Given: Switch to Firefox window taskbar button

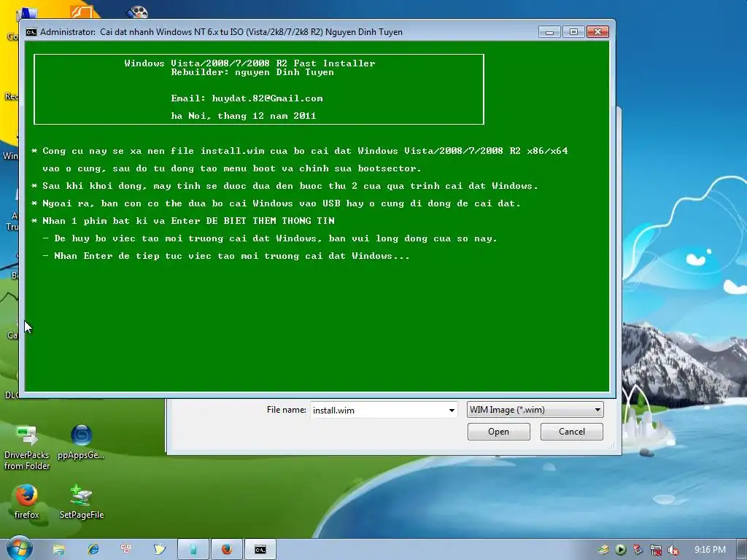Looking at the screenshot, I should point(227,550).
